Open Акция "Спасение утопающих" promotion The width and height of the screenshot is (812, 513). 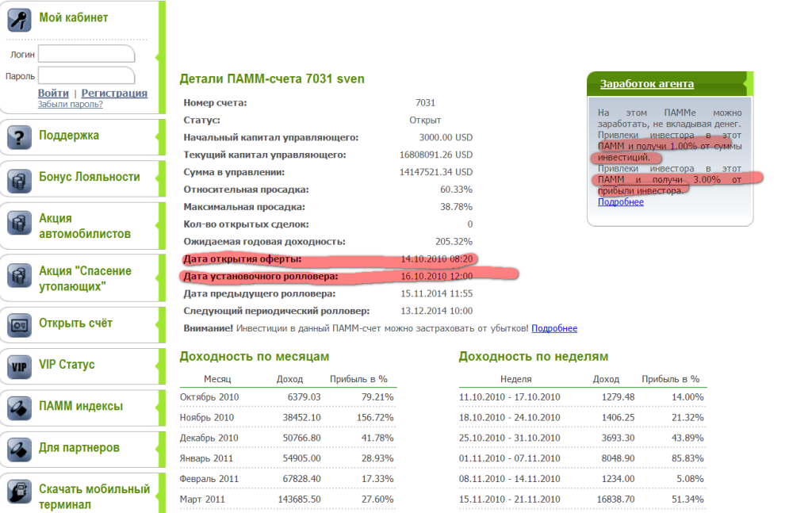pos(86,278)
